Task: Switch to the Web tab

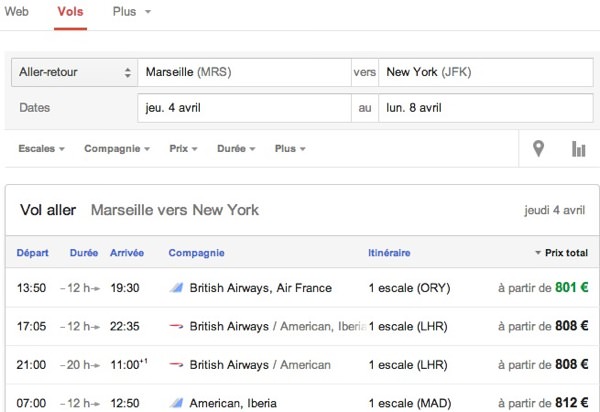Action: coord(16,11)
